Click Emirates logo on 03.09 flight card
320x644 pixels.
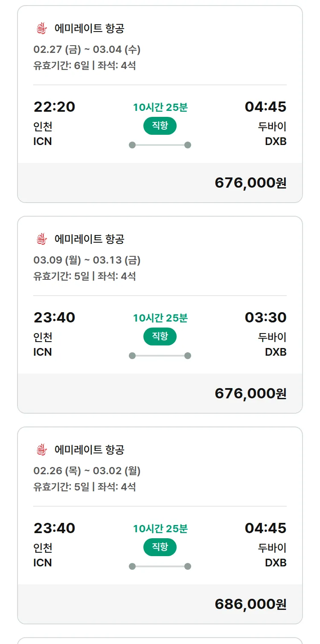click(41, 239)
